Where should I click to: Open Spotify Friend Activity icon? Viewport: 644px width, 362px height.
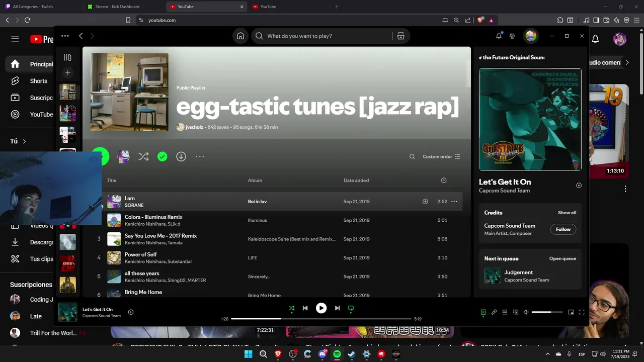(512, 36)
